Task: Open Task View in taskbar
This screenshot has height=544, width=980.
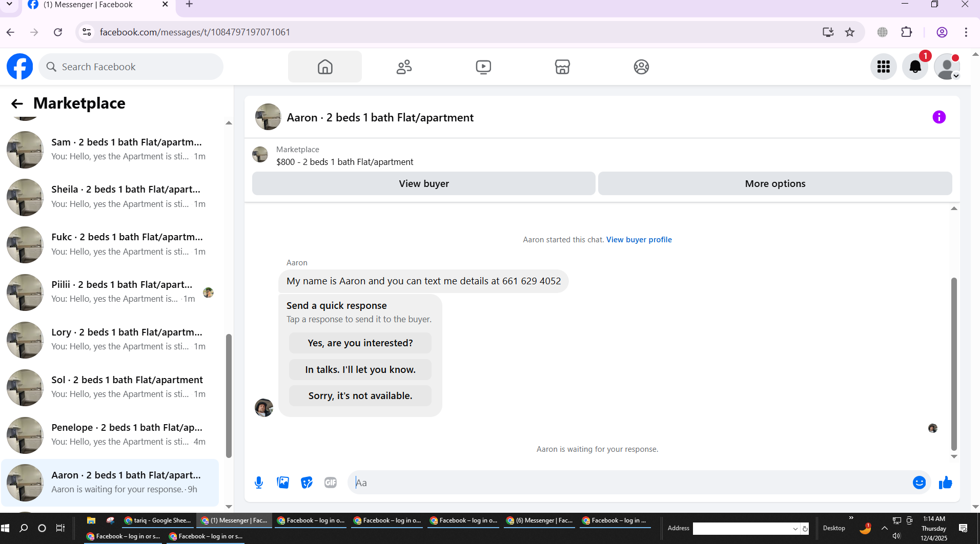Action: click(60, 528)
